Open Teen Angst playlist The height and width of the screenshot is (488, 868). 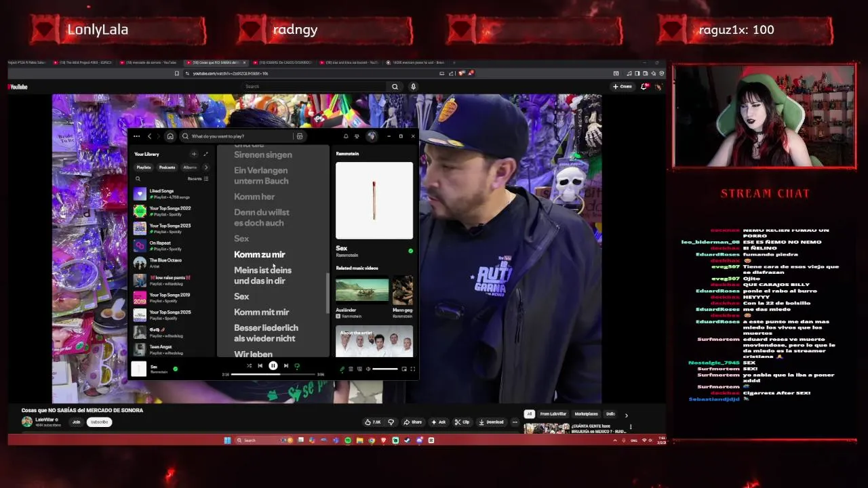[171, 350]
